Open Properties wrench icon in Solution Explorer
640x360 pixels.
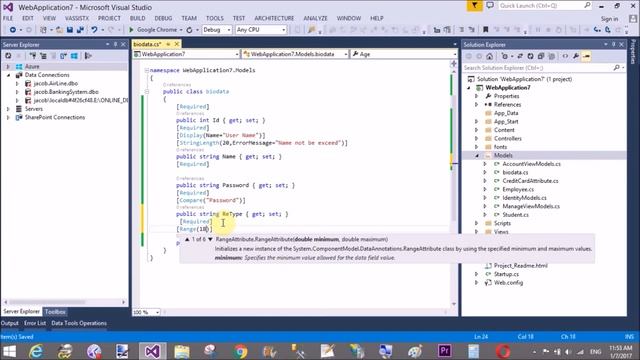[576, 56]
